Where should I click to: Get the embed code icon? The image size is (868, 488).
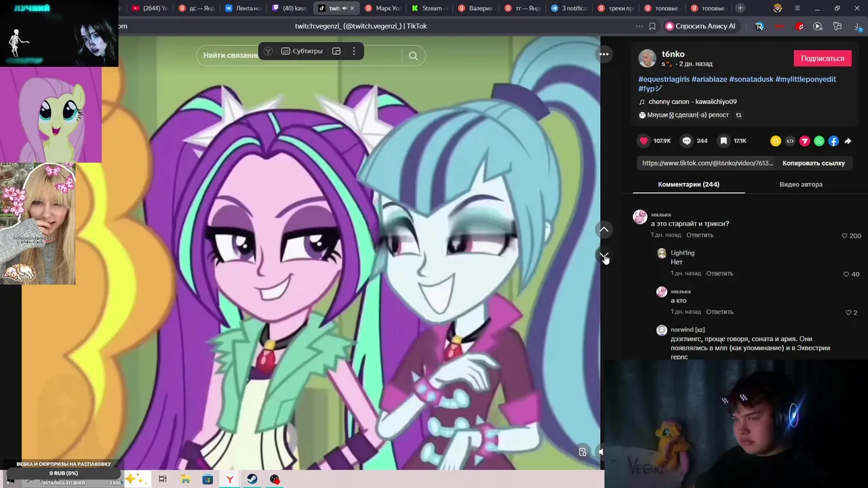(790, 141)
